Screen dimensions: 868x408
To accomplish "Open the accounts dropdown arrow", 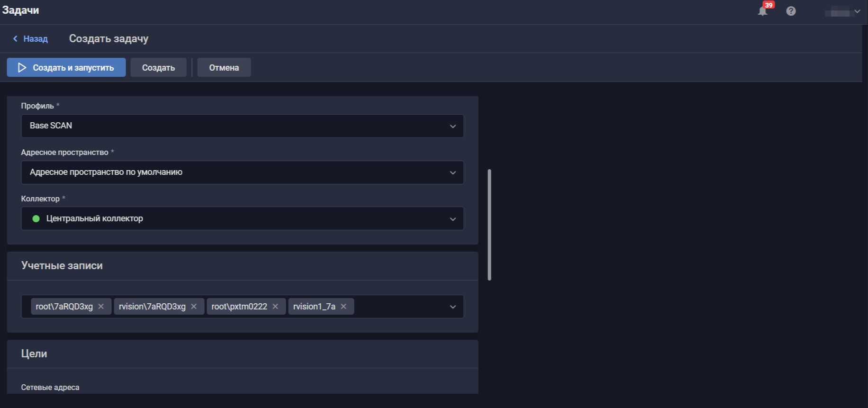I will point(452,307).
